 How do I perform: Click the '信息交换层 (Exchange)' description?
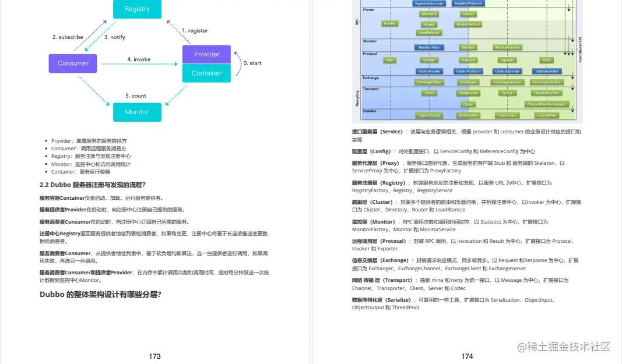[x=465, y=264]
